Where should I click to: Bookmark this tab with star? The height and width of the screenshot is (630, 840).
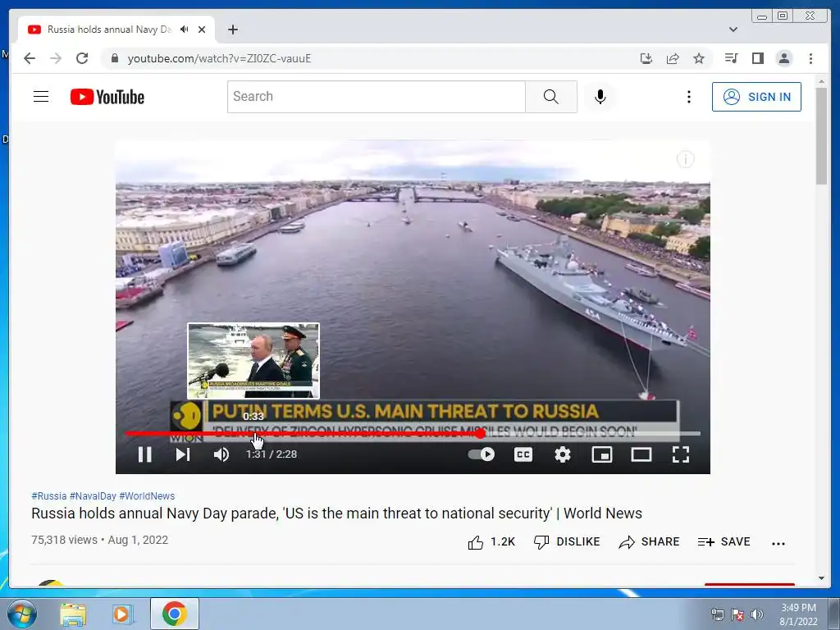(699, 58)
